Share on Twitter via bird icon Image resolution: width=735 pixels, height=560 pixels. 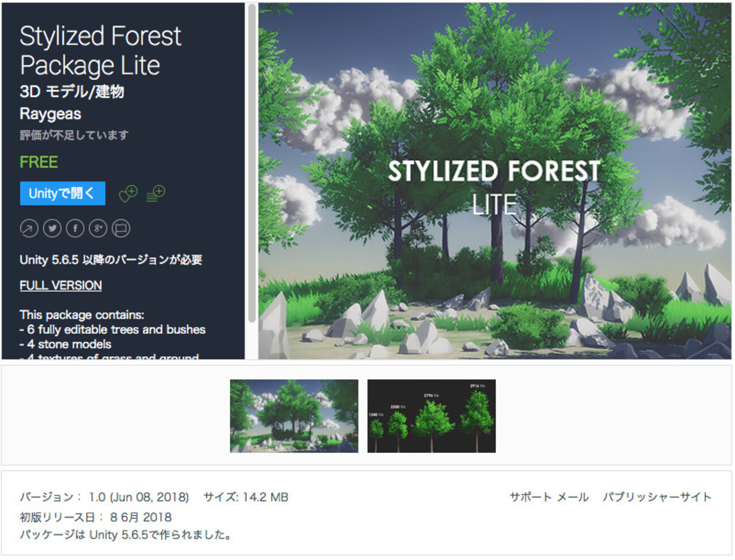[x=52, y=229]
